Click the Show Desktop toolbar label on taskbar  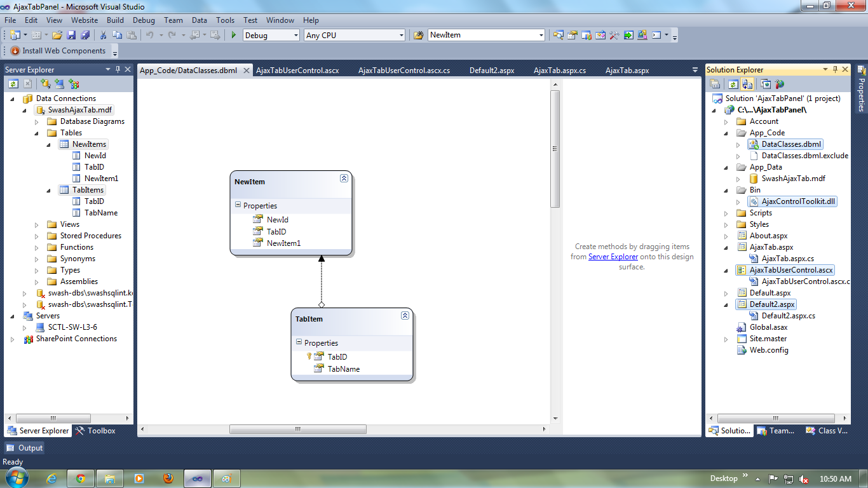tap(724, 478)
